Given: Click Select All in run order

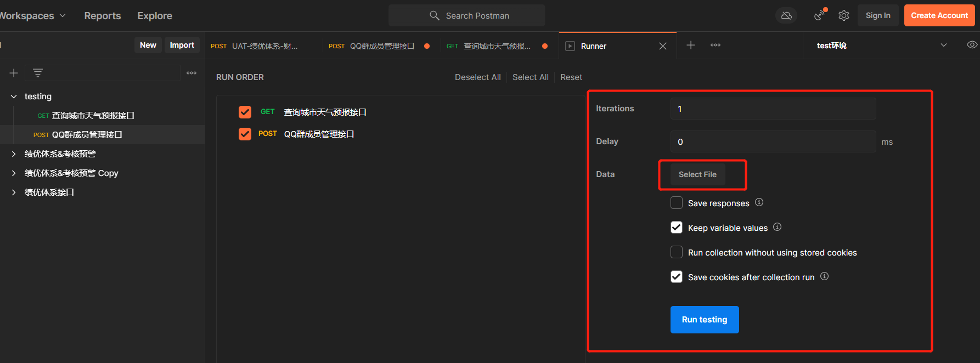Looking at the screenshot, I should click(x=531, y=77).
